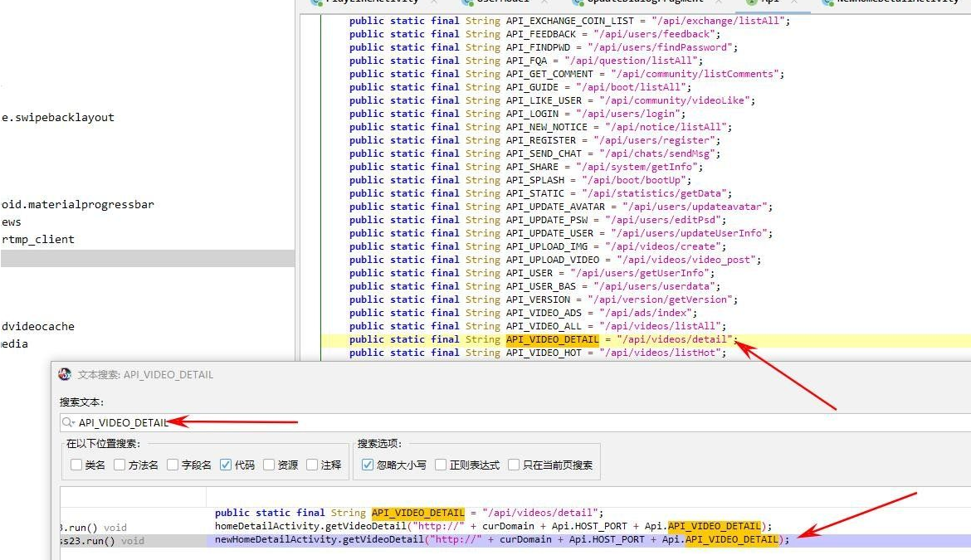The height and width of the screenshot is (560, 971).
Task: Enable 只在当前页搜索 checkbox
Action: (x=514, y=465)
